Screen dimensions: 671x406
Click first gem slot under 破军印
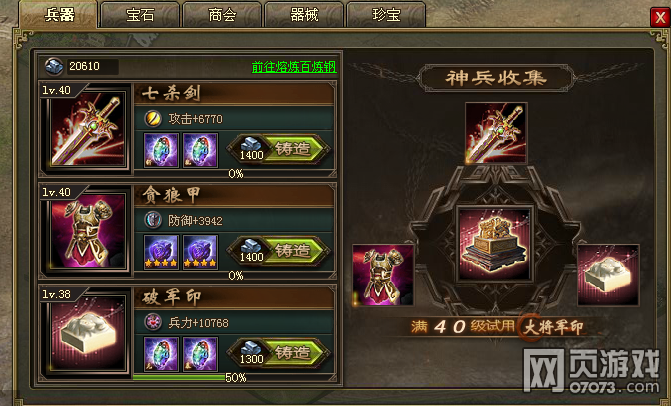(161, 354)
